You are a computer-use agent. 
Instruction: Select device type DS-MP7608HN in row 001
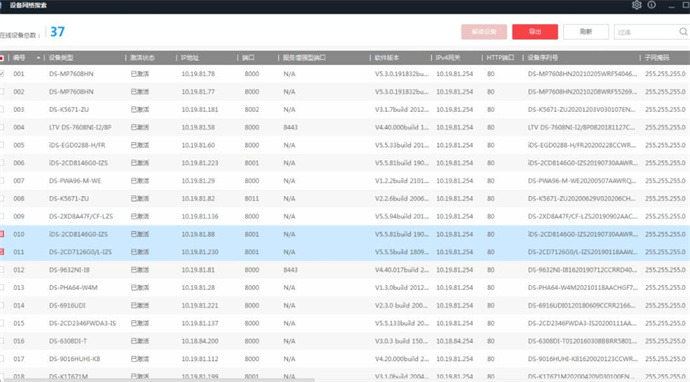[x=71, y=74]
